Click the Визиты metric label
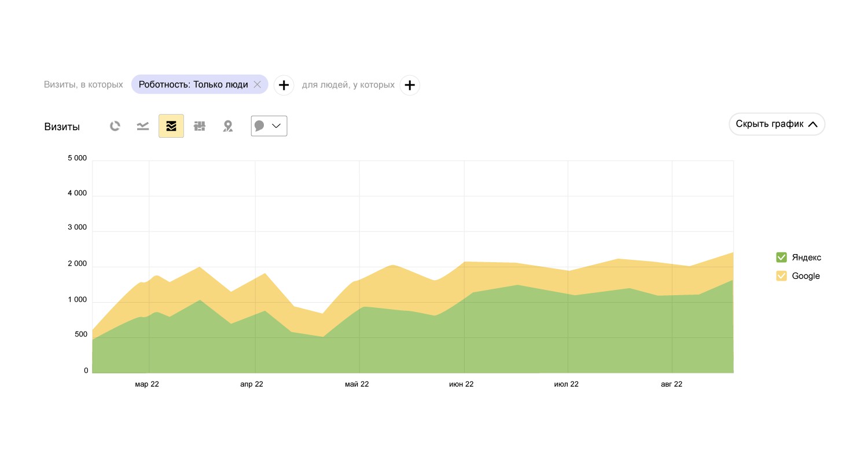Image resolution: width=868 pixels, height=463 pixels. click(62, 127)
